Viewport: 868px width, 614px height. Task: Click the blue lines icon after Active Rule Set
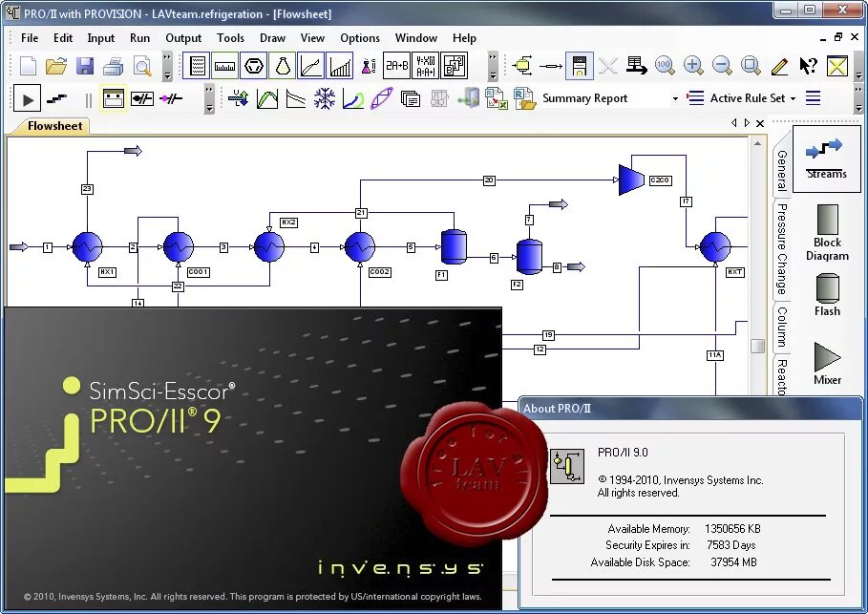coord(813,98)
